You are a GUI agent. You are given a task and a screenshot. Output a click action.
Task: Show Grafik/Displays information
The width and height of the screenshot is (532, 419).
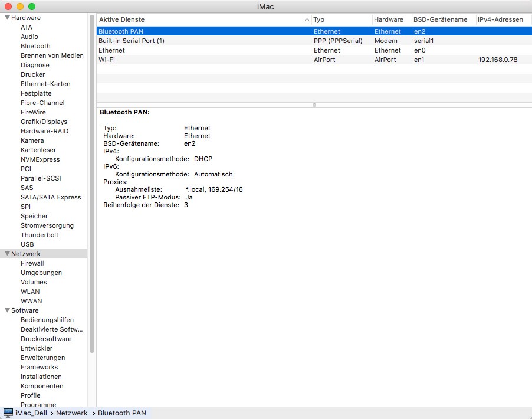44,122
